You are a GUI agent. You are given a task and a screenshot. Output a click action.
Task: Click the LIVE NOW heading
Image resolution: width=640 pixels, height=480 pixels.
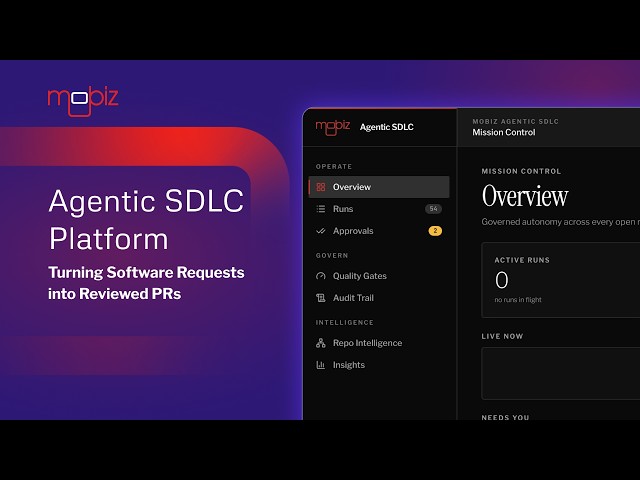(x=502, y=336)
